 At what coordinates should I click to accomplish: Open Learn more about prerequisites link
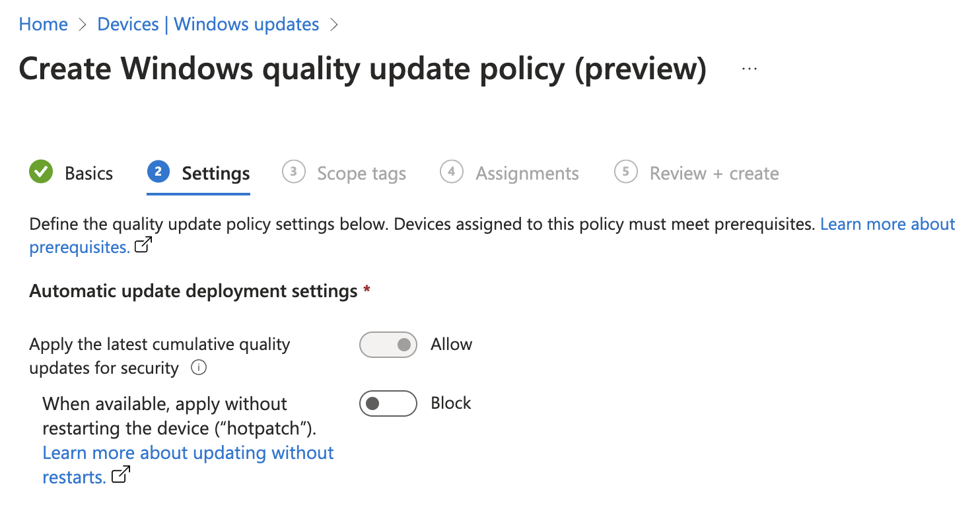tap(887, 225)
